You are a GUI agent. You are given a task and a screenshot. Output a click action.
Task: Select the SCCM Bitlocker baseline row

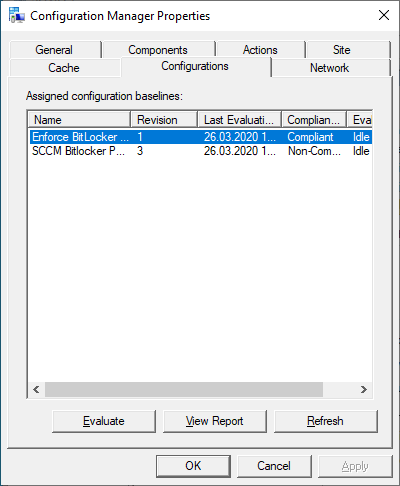[x=200, y=151]
